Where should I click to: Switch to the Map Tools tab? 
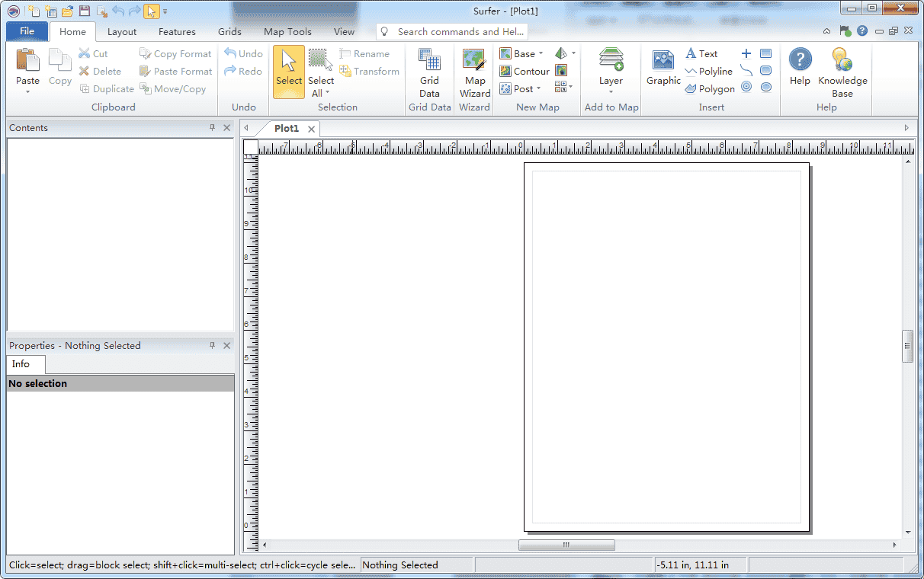click(287, 32)
